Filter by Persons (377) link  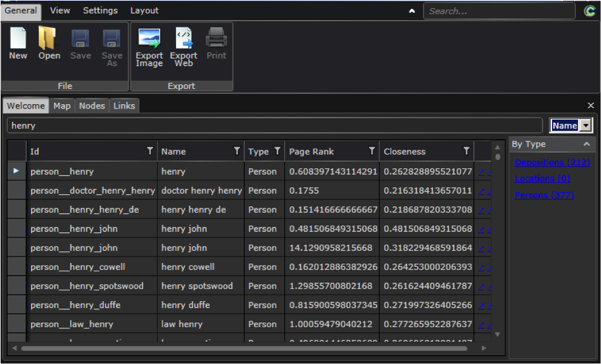[544, 195]
